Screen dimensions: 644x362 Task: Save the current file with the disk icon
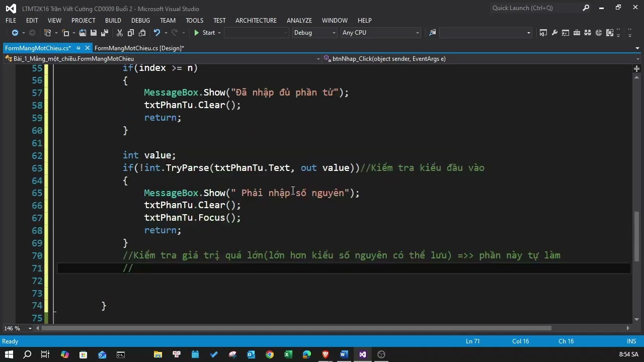[94, 33]
